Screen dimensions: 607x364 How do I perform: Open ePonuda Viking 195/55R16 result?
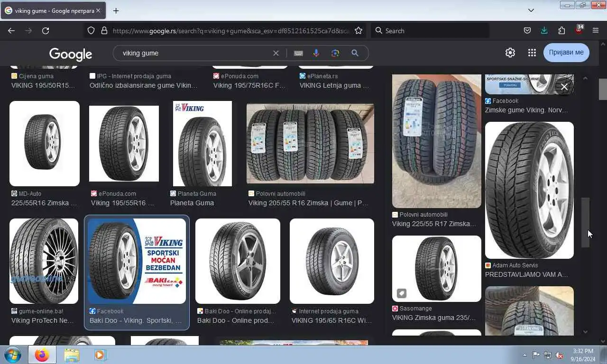coord(124,144)
